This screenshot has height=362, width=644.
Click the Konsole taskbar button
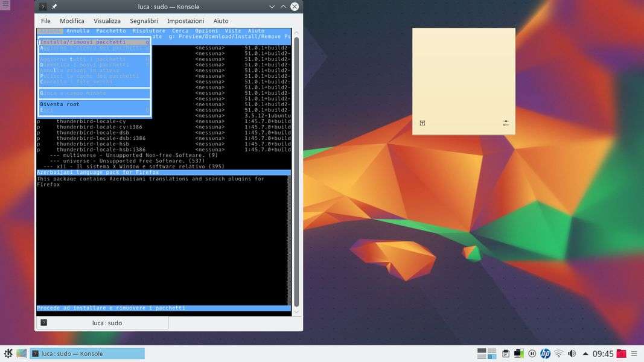pyautogui.click(x=88, y=354)
